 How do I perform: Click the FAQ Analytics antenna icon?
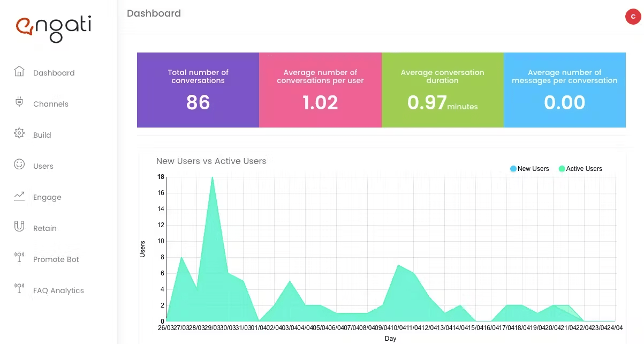(x=19, y=289)
